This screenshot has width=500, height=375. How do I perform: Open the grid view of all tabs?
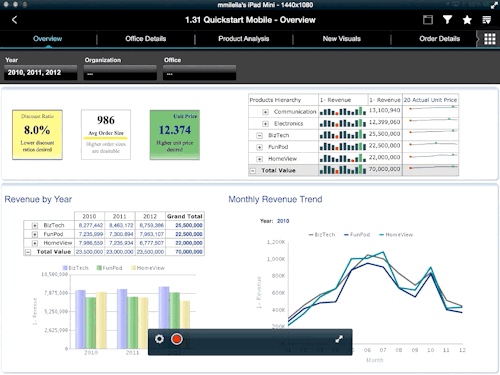[x=489, y=39]
